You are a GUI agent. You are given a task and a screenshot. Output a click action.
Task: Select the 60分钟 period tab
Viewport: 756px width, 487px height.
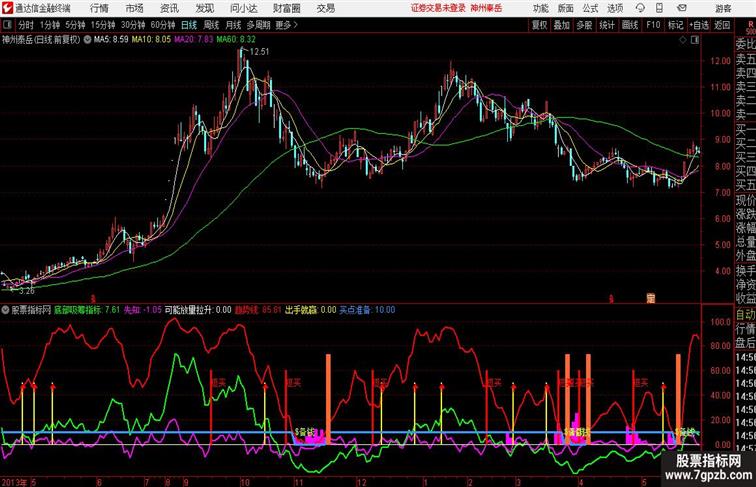pyautogui.click(x=162, y=25)
